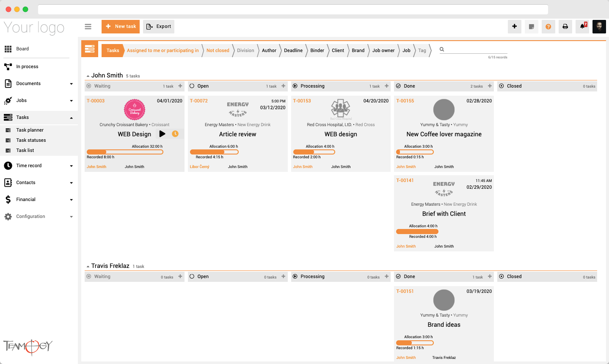The width and height of the screenshot is (609, 364).
Task: Click the progress bar on Brief with Client
Action: pos(417,232)
